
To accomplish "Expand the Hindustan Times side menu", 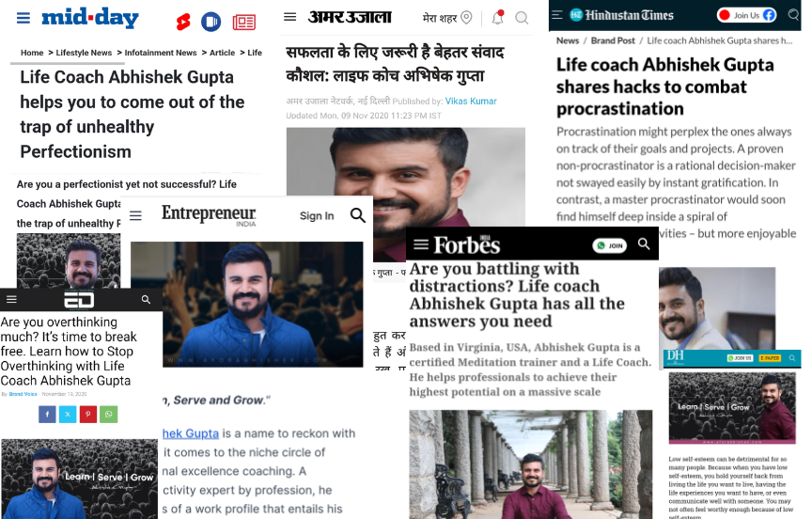I will click(557, 15).
